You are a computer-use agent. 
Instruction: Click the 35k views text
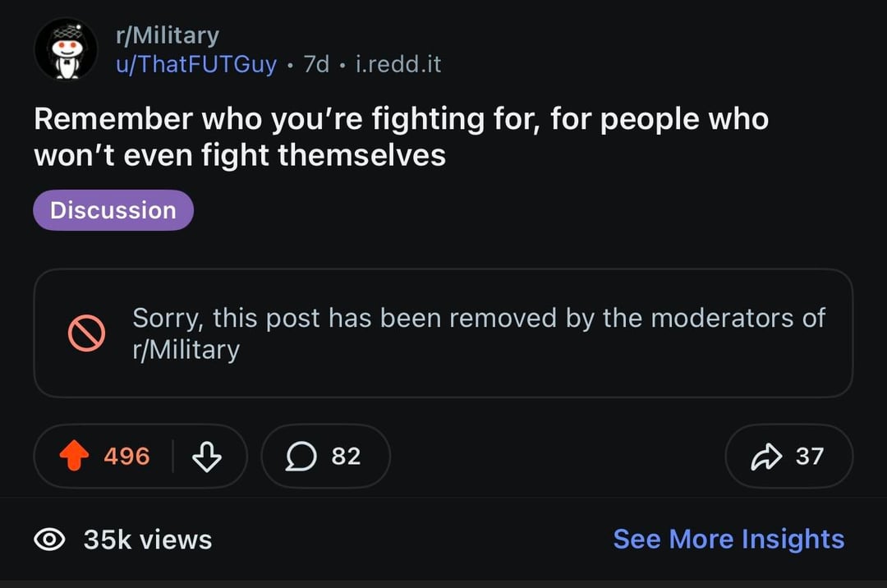click(148, 540)
